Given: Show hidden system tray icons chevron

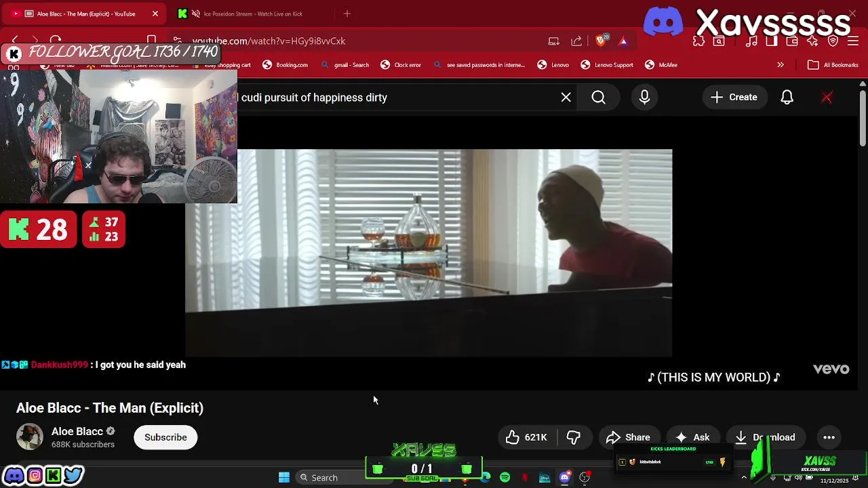Looking at the screenshot, I should tap(744, 478).
